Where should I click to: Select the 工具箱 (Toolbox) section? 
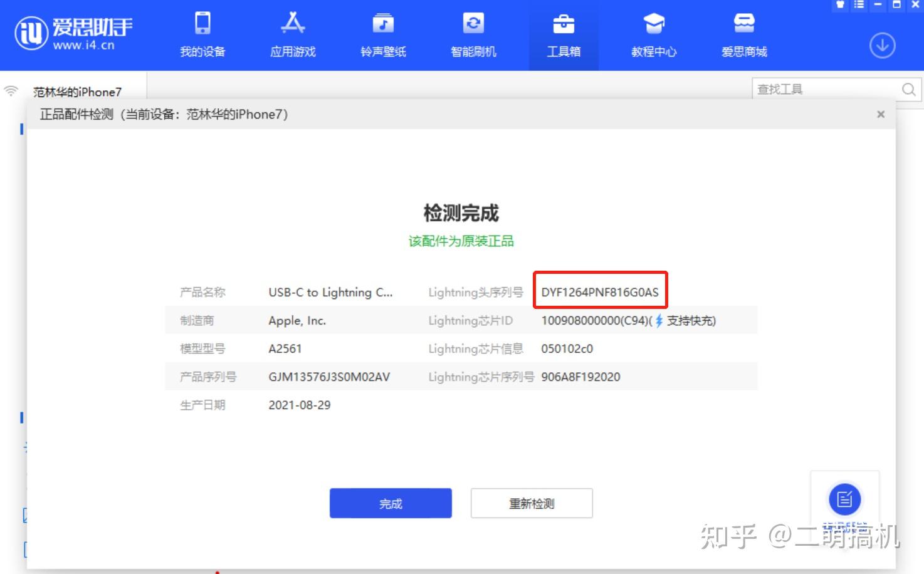click(564, 34)
